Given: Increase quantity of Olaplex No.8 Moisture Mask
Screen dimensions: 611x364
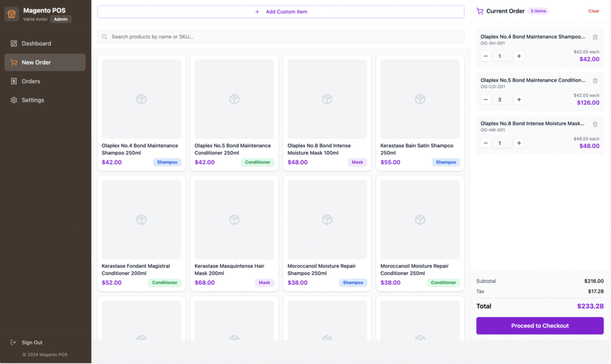Looking at the screenshot, I should click(519, 143).
